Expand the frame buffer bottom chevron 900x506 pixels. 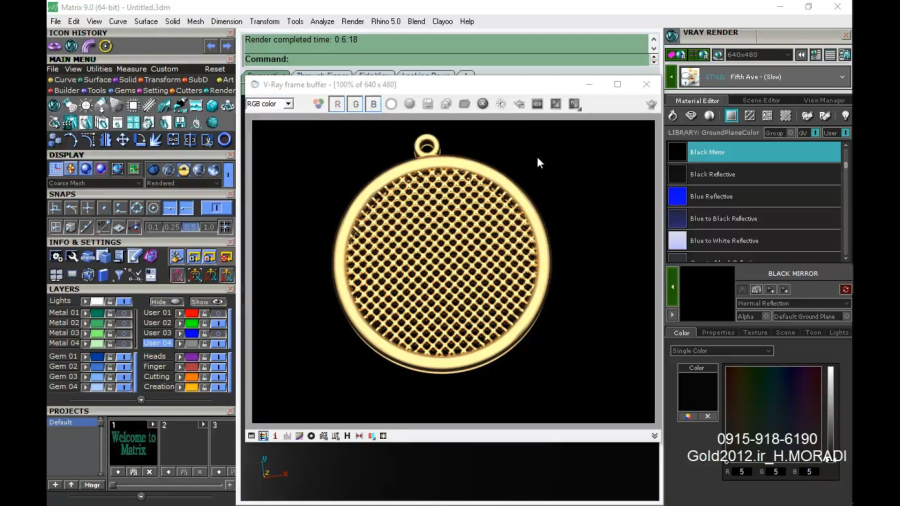[654, 436]
